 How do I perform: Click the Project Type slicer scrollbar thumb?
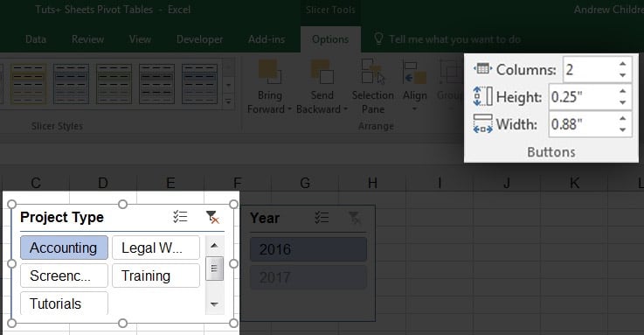coord(214,269)
